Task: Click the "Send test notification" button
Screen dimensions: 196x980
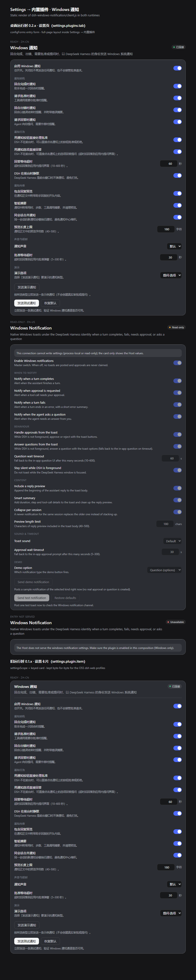Action: pyautogui.click(x=31, y=598)
